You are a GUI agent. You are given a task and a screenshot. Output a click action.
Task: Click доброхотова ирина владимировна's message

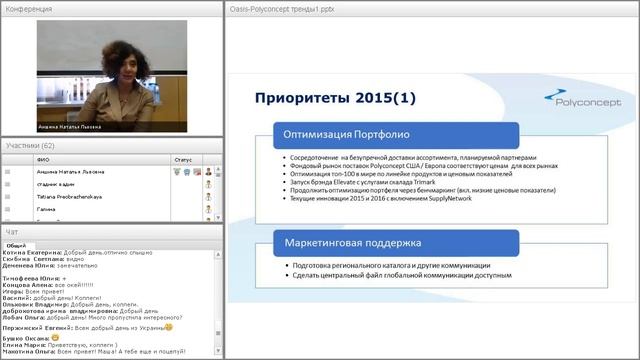click(80, 311)
